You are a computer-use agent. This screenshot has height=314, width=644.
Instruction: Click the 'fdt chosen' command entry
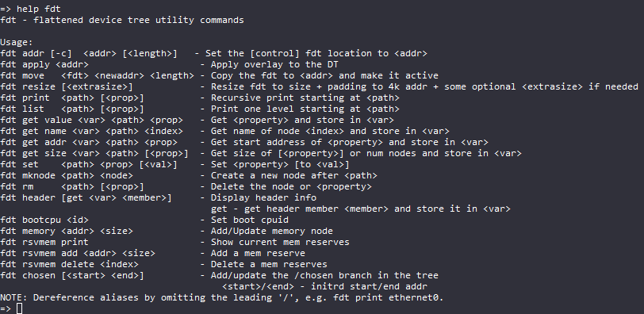point(220,275)
